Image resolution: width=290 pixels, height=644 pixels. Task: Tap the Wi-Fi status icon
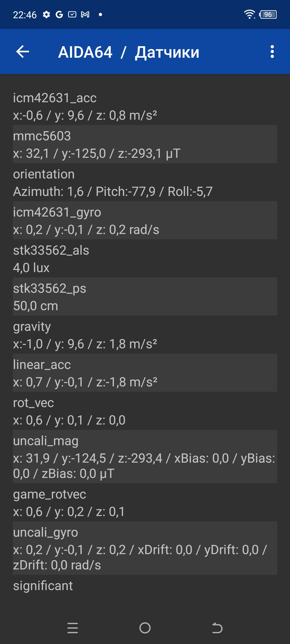pyautogui.click(x=249, y=14)
